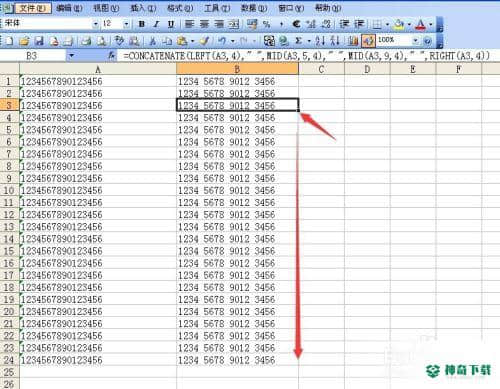The width and height of the screenshot is (500, 389).
Task: Click the Undo arrow icon
Action: click(222, 41)
